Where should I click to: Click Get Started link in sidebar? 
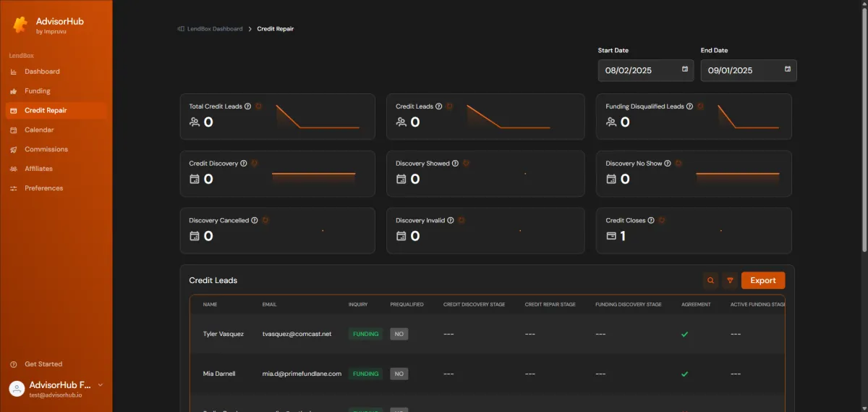tap(43, 364)
